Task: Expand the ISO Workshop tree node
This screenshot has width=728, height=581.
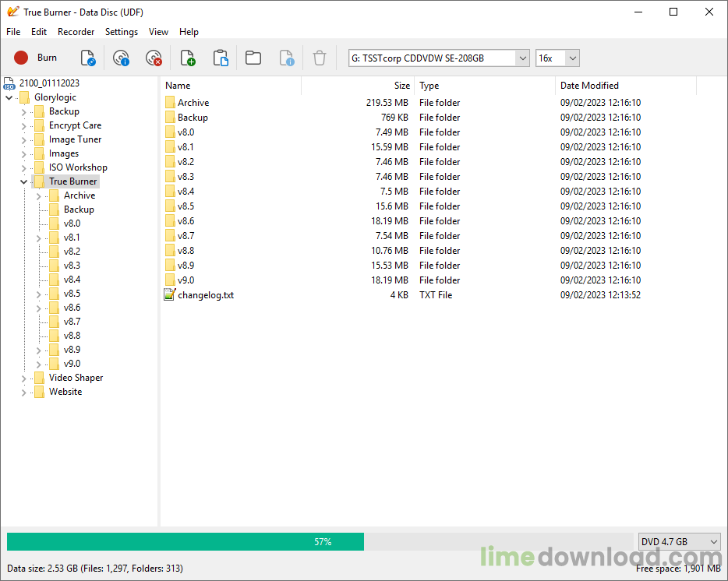Action: pyautogui.click(x=23, y=168)
